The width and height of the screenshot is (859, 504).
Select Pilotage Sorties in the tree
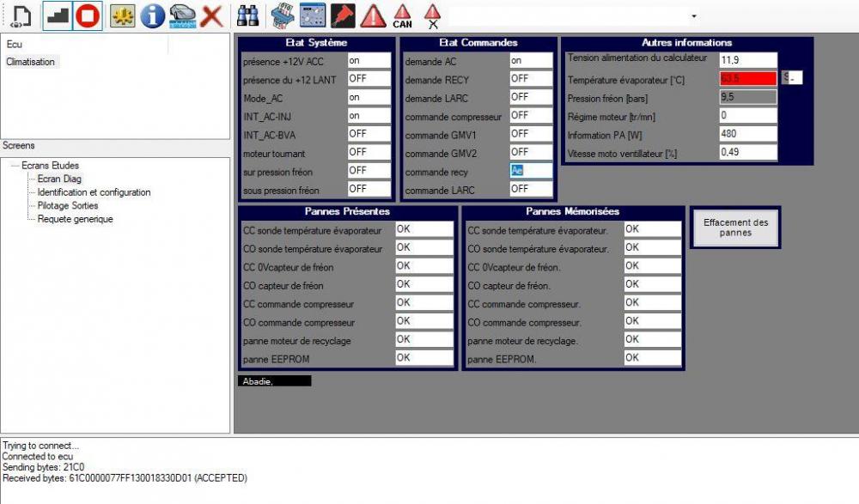(68, 205)
